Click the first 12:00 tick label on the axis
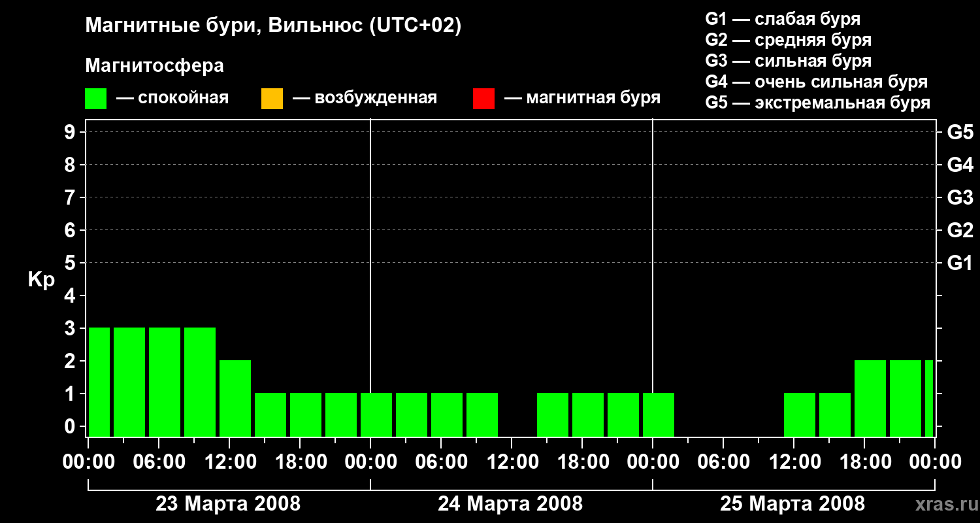 (x=229, y=462)
